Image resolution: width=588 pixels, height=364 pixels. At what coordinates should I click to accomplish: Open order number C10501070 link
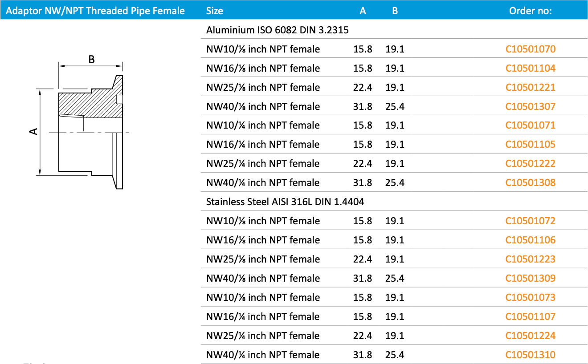click(530, 49)
